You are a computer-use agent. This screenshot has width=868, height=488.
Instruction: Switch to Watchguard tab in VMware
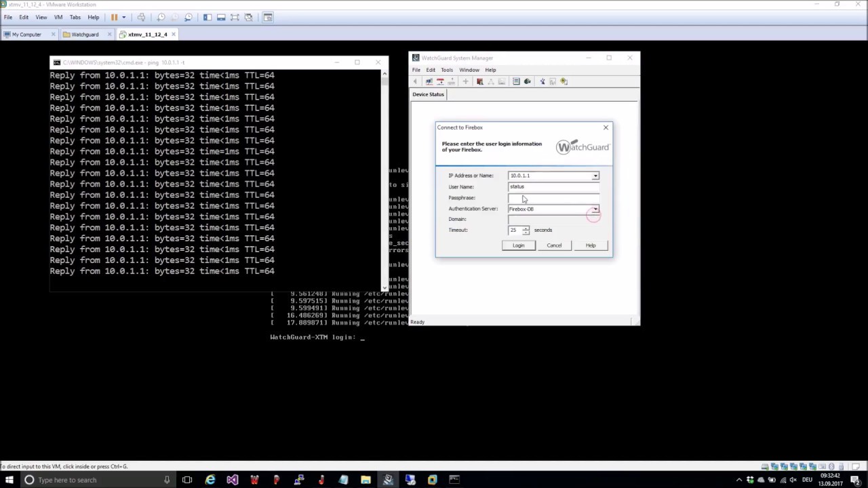85,34
